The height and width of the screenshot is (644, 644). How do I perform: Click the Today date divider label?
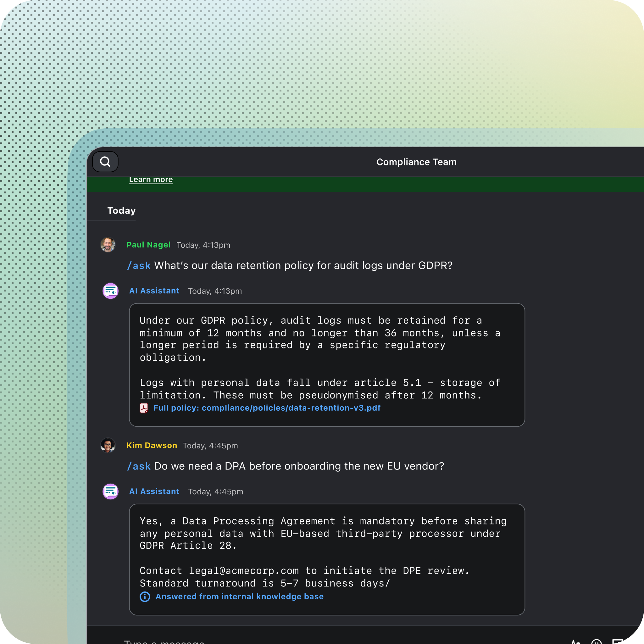click(x=121, y=211)
